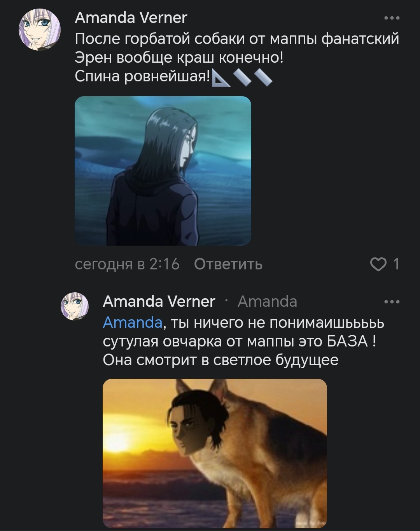Open Amanda Verner's avatar on top comment
The width and height of the screenshot is (420, 531).
40,30
